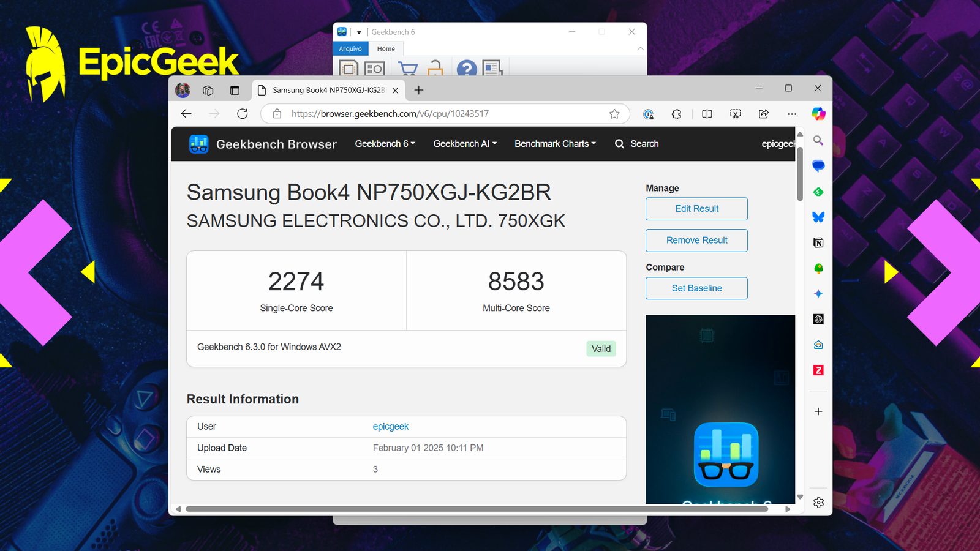Screen dimensions: 980x551
Task: Open the epicgeek user profile link
Action: click(x=390, y=427)
